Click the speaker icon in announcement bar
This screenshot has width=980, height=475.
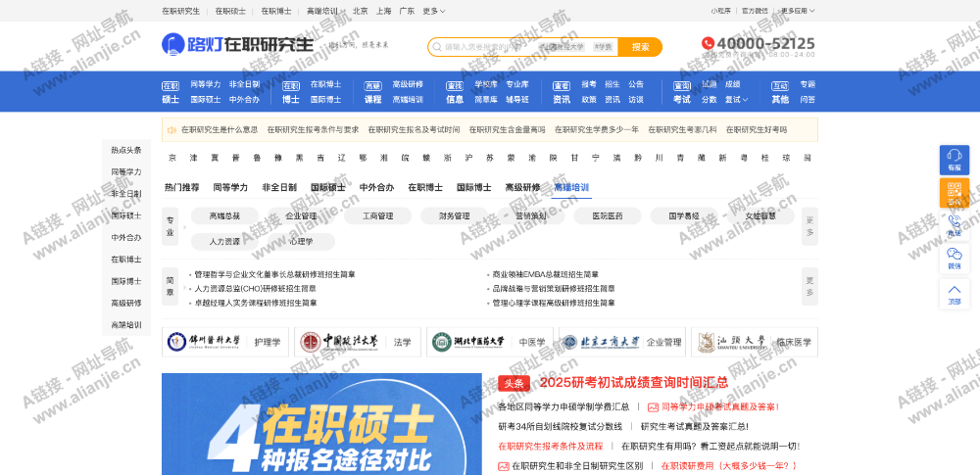171,130
